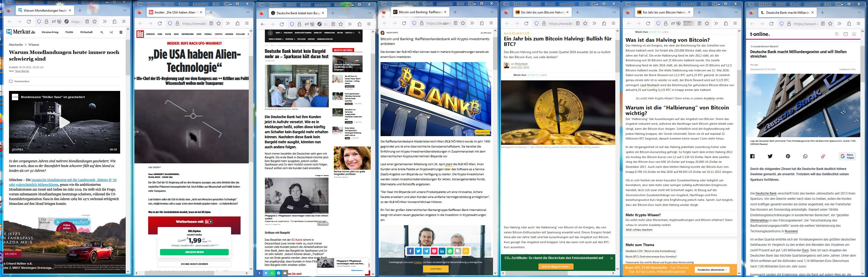Open Extensions puzzle icon in BILD window

[x=238, y=24]
